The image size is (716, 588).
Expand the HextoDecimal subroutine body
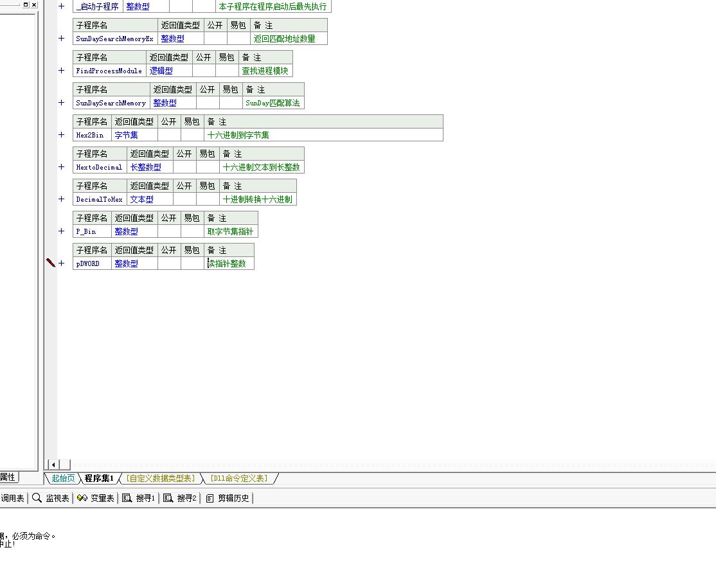coord(62,167)
